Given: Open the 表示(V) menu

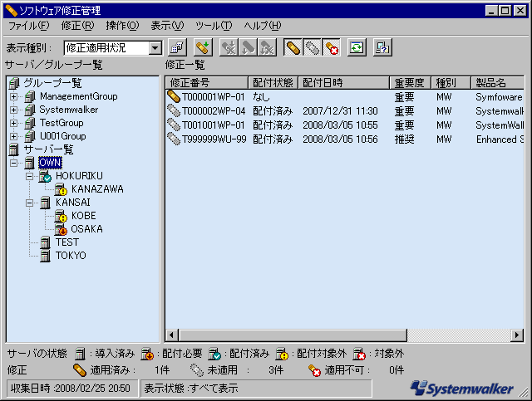Looking at the screenshot, I should click(x=167, y=26).
